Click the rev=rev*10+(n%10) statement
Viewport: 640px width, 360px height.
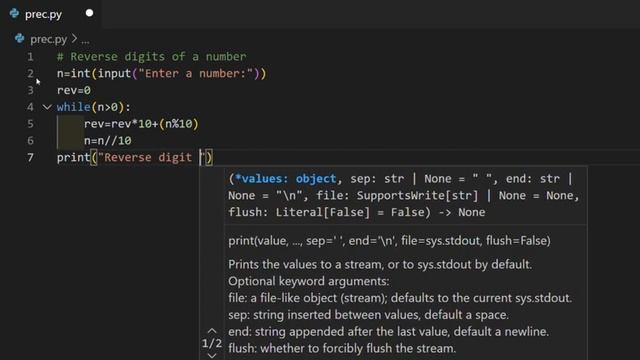[x=141, y=124]
